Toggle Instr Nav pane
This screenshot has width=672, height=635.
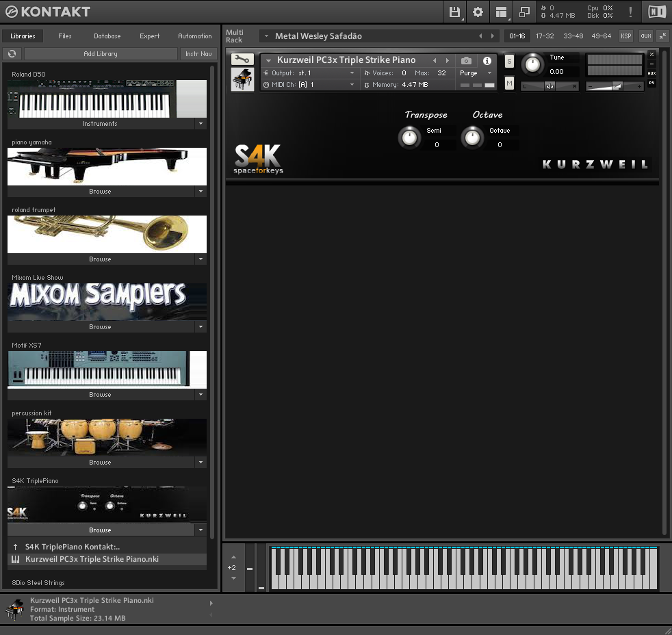click(x=198, y=53)
